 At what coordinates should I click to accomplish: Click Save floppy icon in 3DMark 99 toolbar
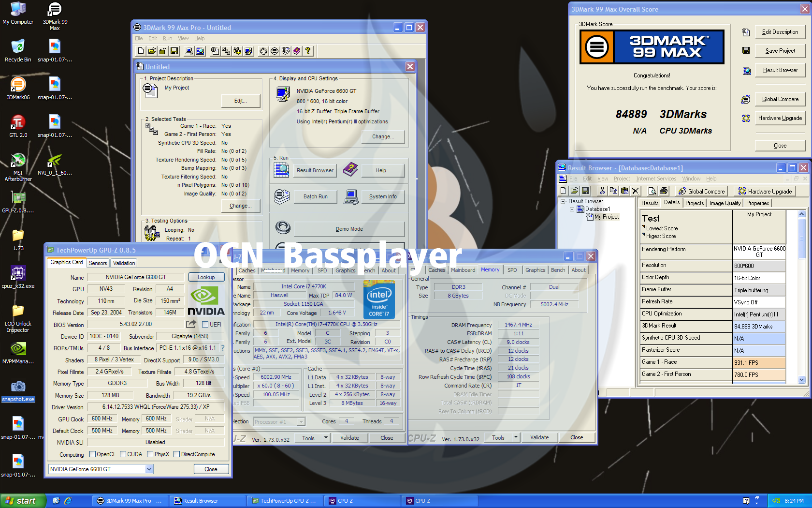[x=174, y=51]
